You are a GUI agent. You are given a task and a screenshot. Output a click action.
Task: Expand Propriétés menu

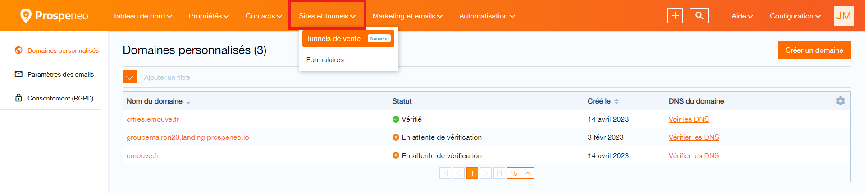209,16
